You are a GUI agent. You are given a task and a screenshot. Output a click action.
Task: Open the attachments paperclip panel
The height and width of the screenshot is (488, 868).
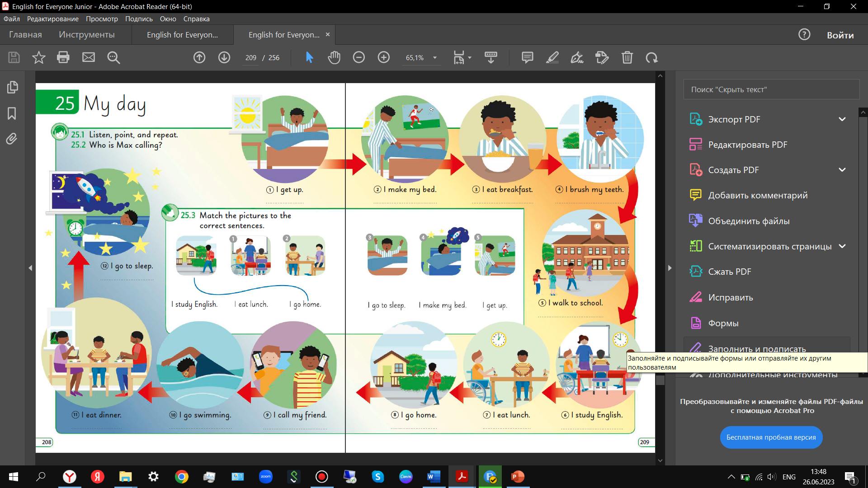12,139
